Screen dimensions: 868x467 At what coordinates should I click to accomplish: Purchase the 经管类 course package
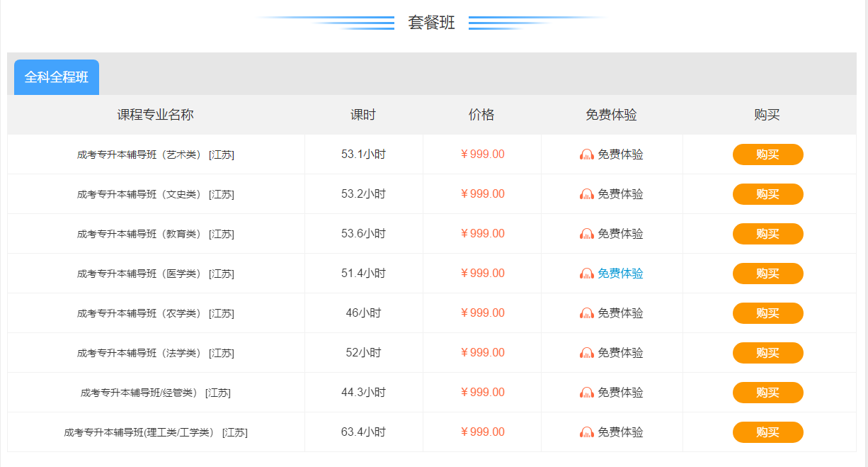[767, 393]
